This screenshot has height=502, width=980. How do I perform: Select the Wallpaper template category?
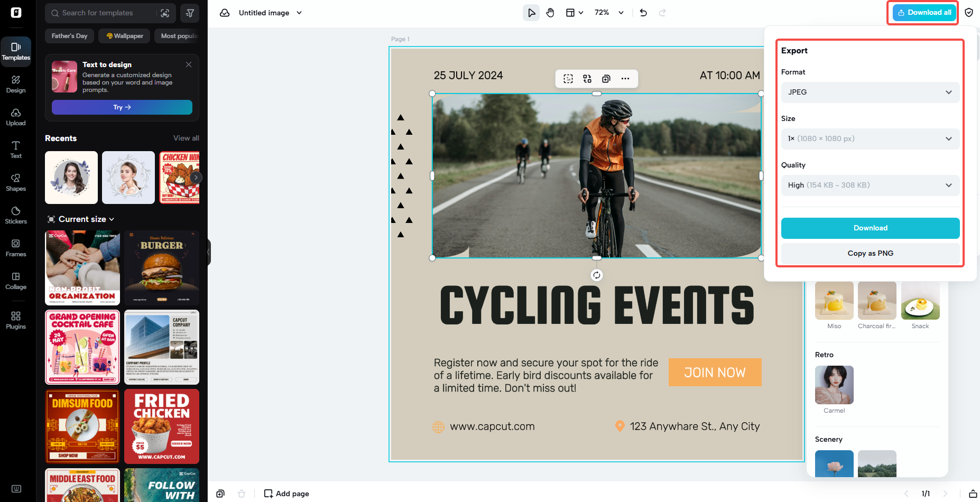click(124, 36)
